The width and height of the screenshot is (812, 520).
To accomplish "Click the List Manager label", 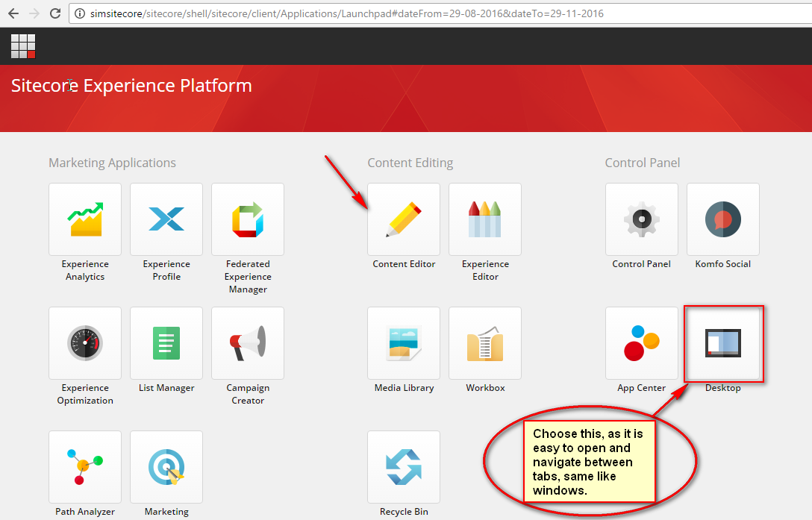I will coord(166,387).
